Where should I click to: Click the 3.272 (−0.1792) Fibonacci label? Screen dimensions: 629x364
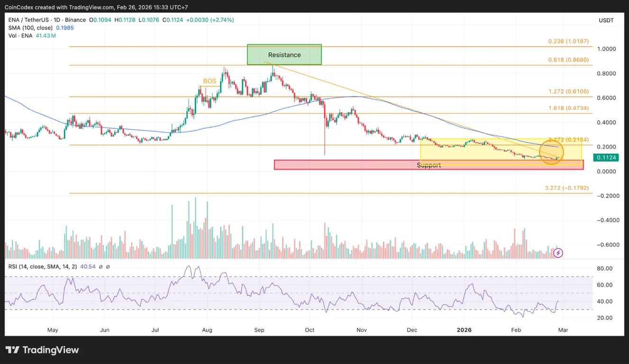567,188
